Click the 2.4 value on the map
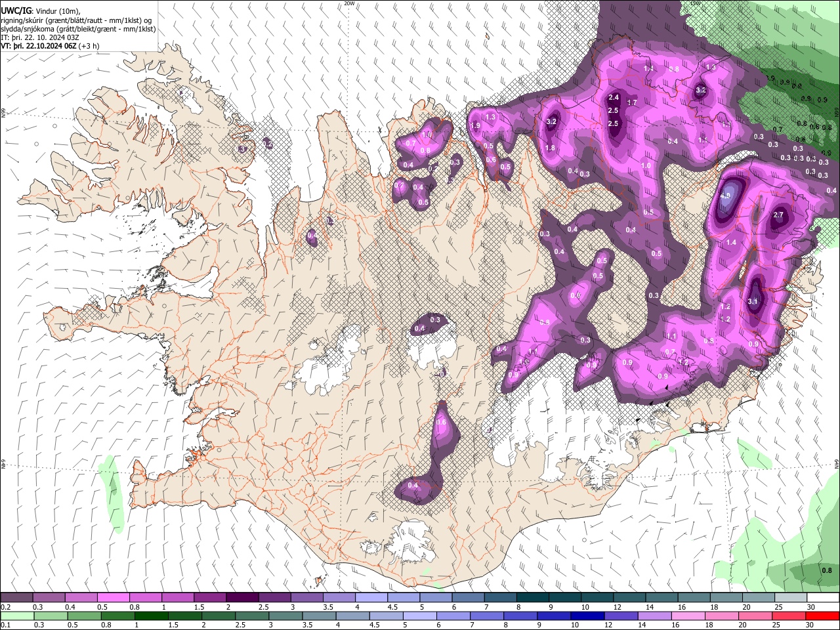 tap(614, 98)
